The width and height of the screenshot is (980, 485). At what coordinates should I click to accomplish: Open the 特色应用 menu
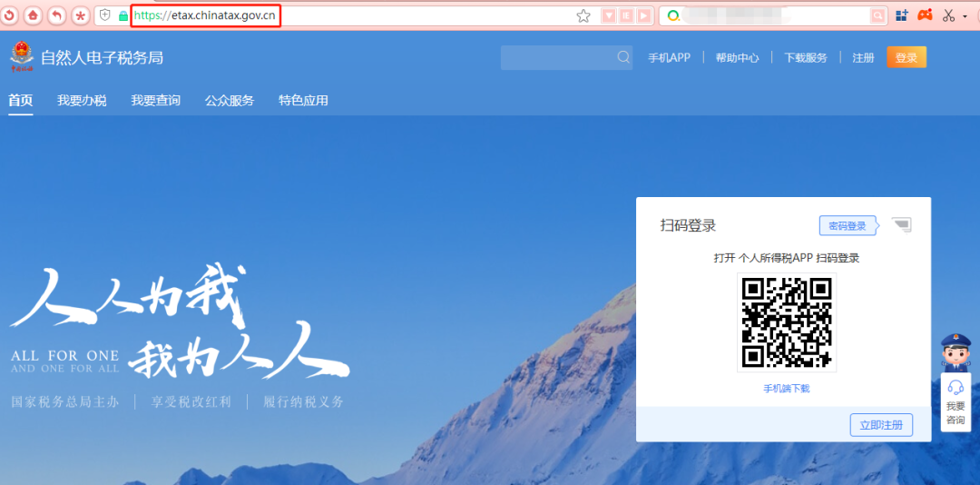303,100
